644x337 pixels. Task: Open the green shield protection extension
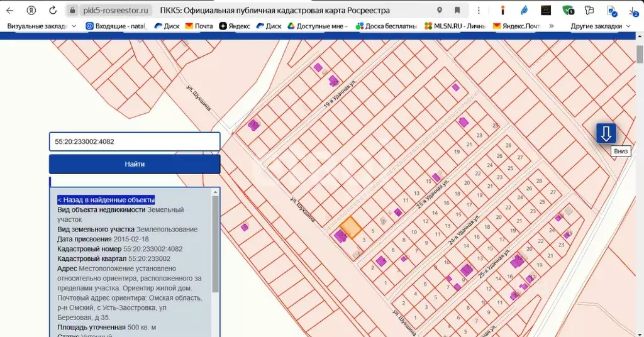(567, 11)
